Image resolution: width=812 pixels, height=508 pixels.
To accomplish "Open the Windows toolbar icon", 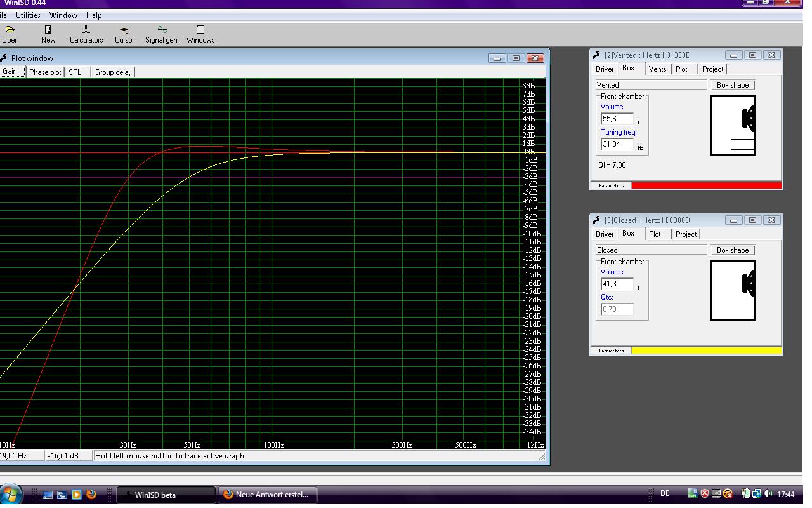I will (200, 34).
